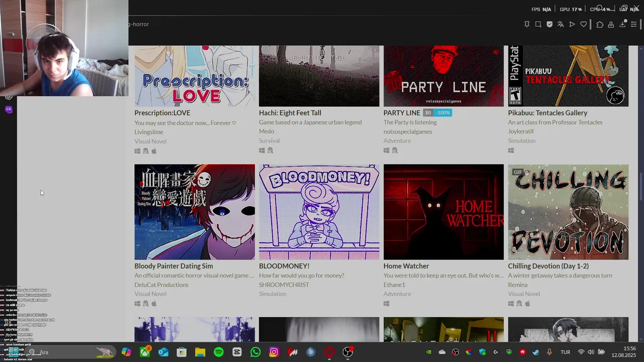This screenshot has width=644, height=362.
Task: Open Outlook from the taskbar
Action: (x=164, y=352)
